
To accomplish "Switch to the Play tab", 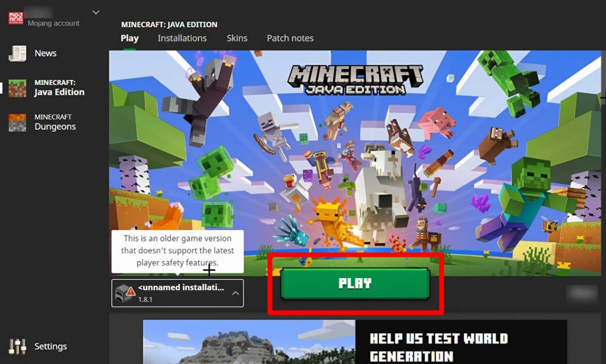I will click(x=130, y=38).
